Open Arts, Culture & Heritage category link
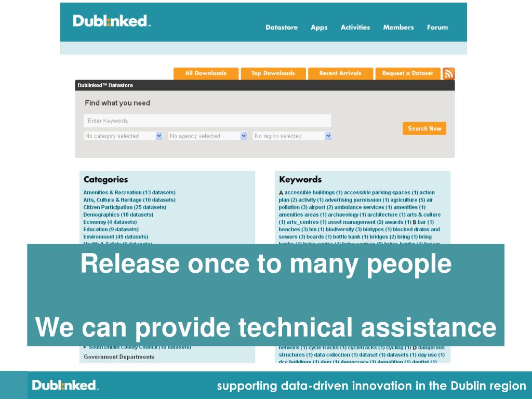This screenshot has height=399, width=532. [129, 200]
